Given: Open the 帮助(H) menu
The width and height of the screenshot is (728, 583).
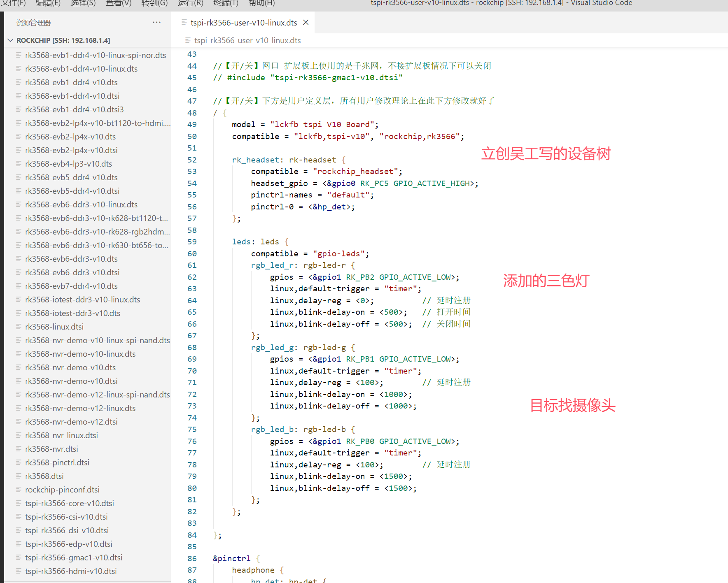Looking at the screenshot, I should (x=261, y=3).
